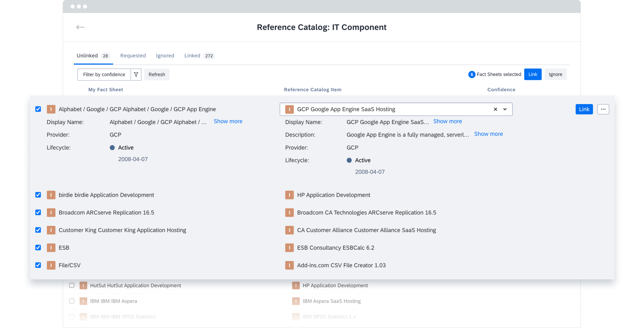Viewport: 644px width, 328px height.
Task: Click the IT Component icon beside Alphabet / Google / GCP
Action: [51, 109]
